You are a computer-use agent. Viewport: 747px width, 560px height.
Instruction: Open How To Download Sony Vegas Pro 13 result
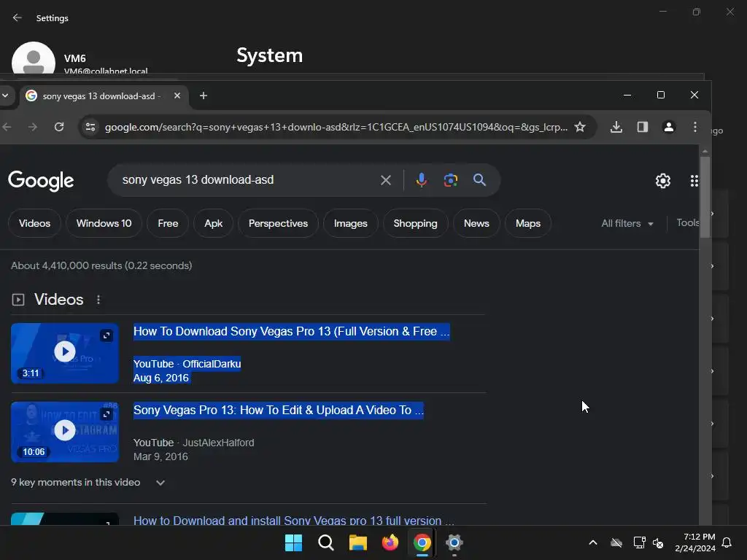pyautogui.click(x=291, y=332)
